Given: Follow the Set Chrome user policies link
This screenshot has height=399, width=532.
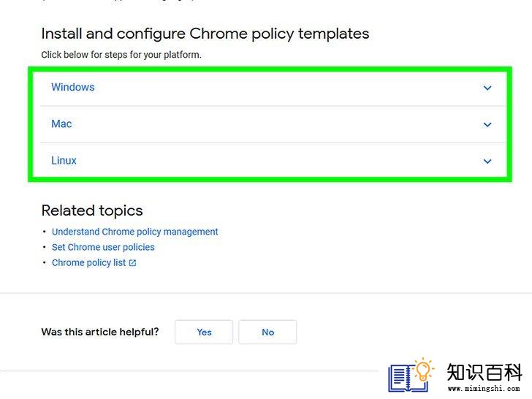Looking at the screenshot, I should [103, 247].
